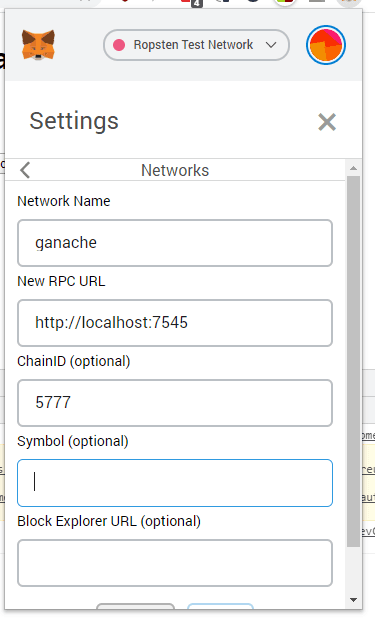
Task: Click the Symbol (optional) input box
Action: [x=175, y=483]
